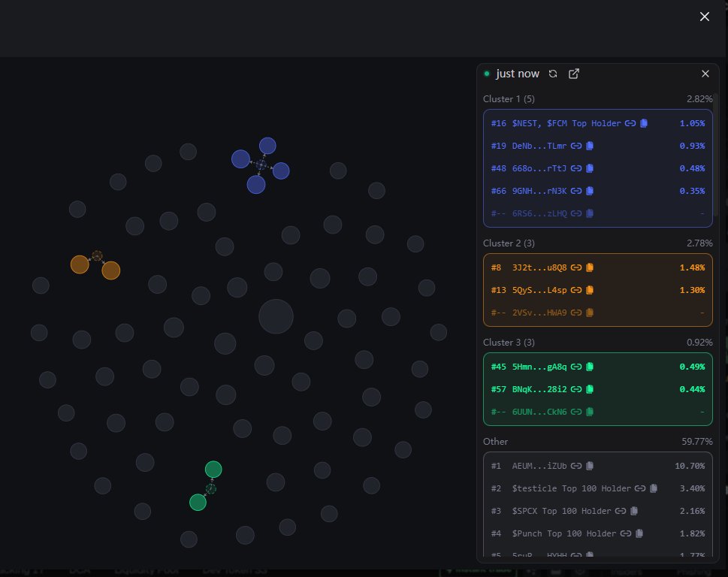Close the cluster list panel
Screen dimensions: 728x577
coord(705,74)
